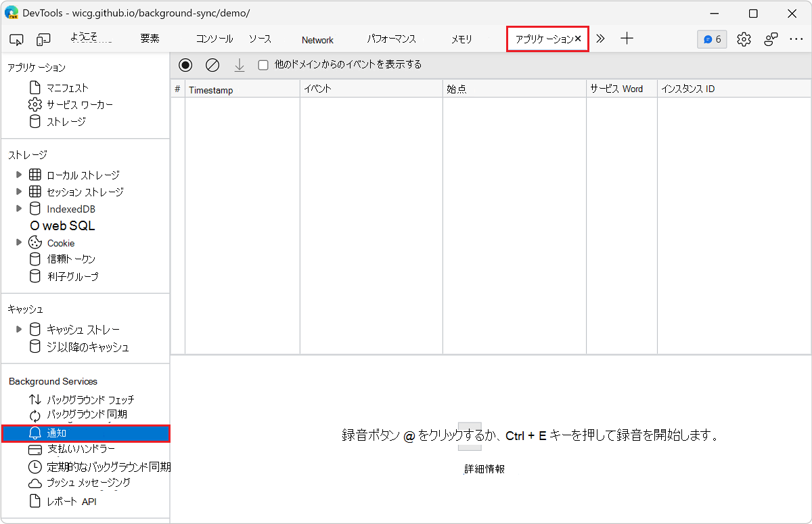Image resolution: width=812 pixels, height=524 pixels.
Task: Click the 詳細情報 link
Action: (484, 467)
